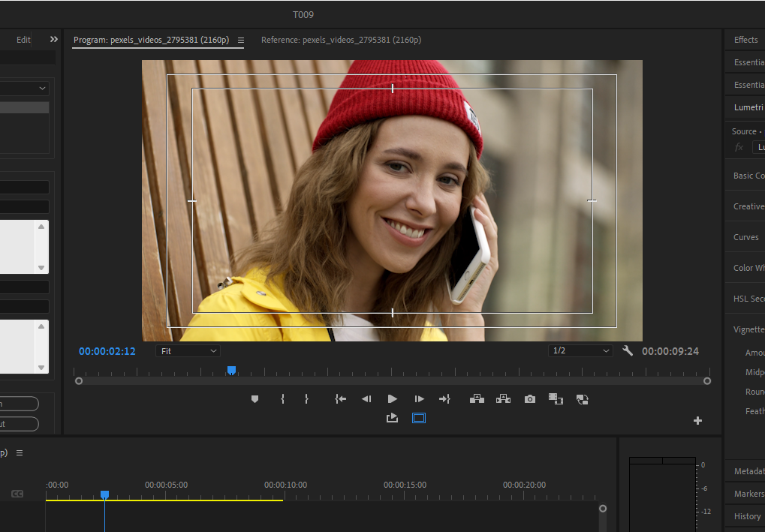Viewport: 765px width, 532px height.
Task: Open Program Monitor settings with the wrench icon
Action: [x=628, y=350]
